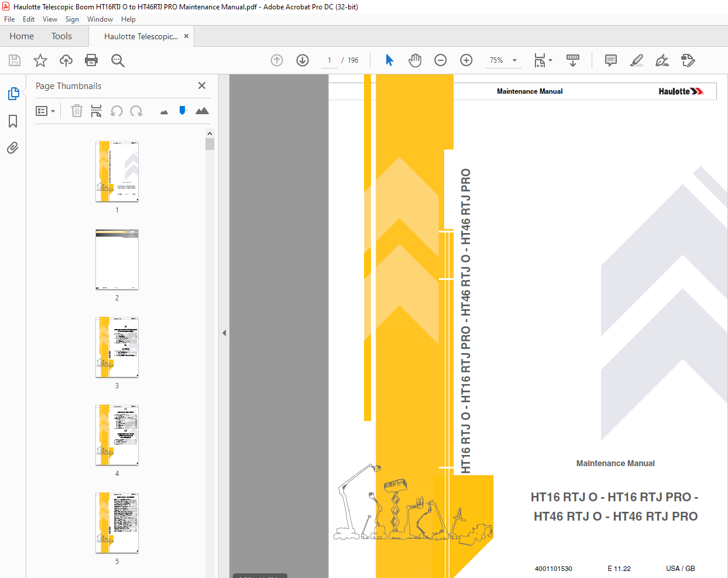The image size is (728, 578).
Task: Toggle scrolling mode reading icon
Action: tap(573, 60)
